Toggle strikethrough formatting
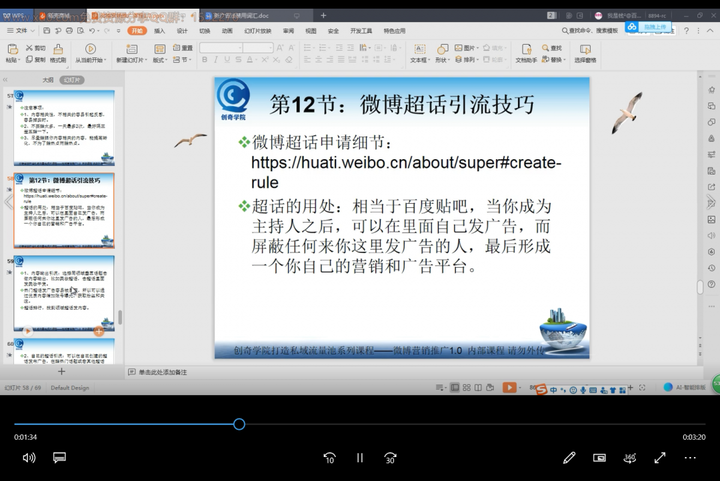Image resolution: width=720 pixels, height=481 pixels. point(238,60)
